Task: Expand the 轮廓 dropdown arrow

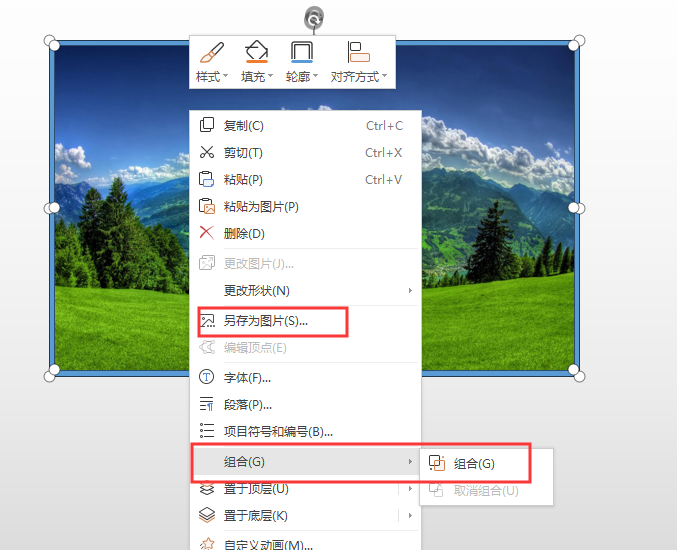Action: tap(315, 76)
